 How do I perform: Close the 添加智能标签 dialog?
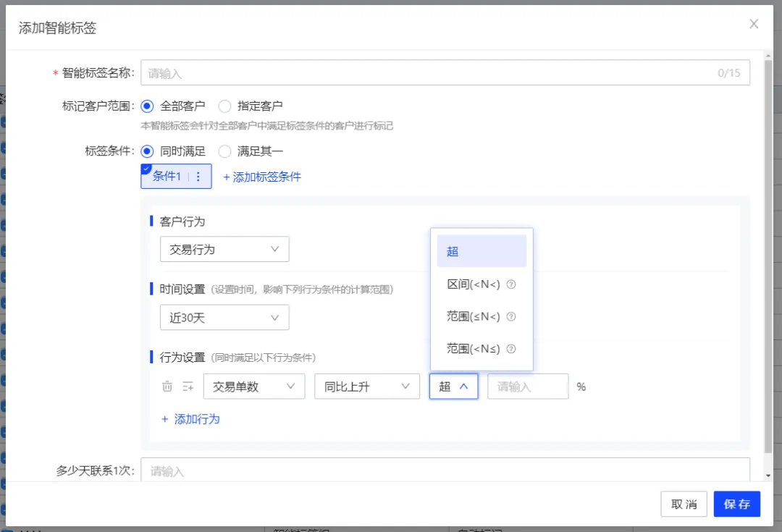click(x=754, y=24)
